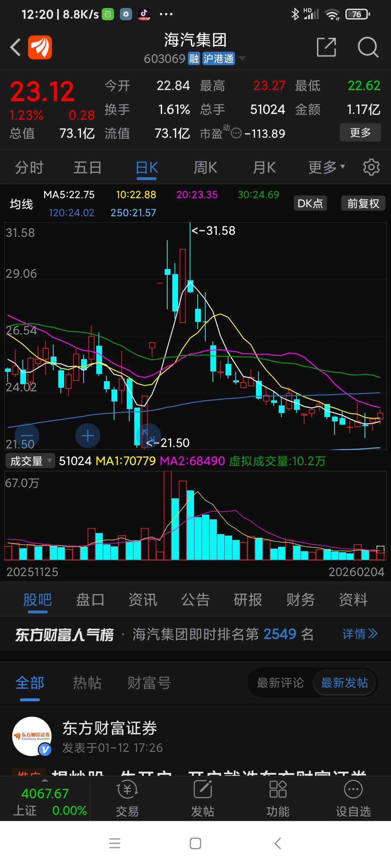
Task: Tap the 31.58 high marker on chart
Action: (213, 230)
